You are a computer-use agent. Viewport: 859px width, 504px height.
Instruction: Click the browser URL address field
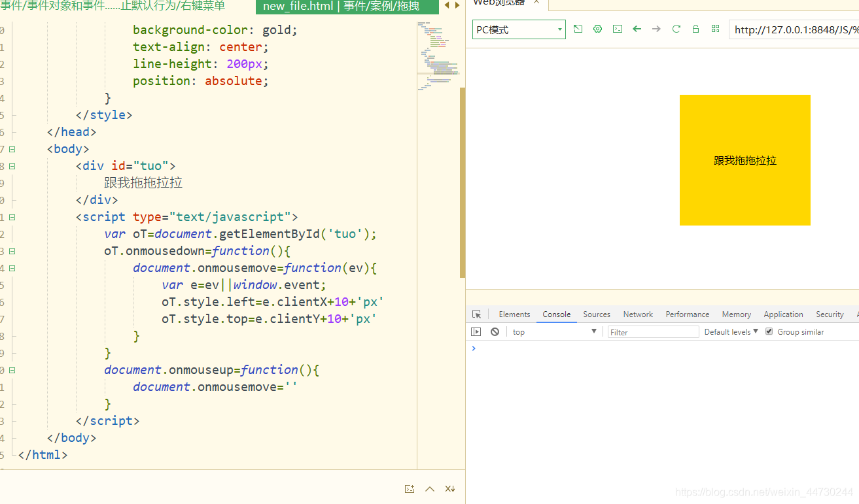tap(794, 29)
